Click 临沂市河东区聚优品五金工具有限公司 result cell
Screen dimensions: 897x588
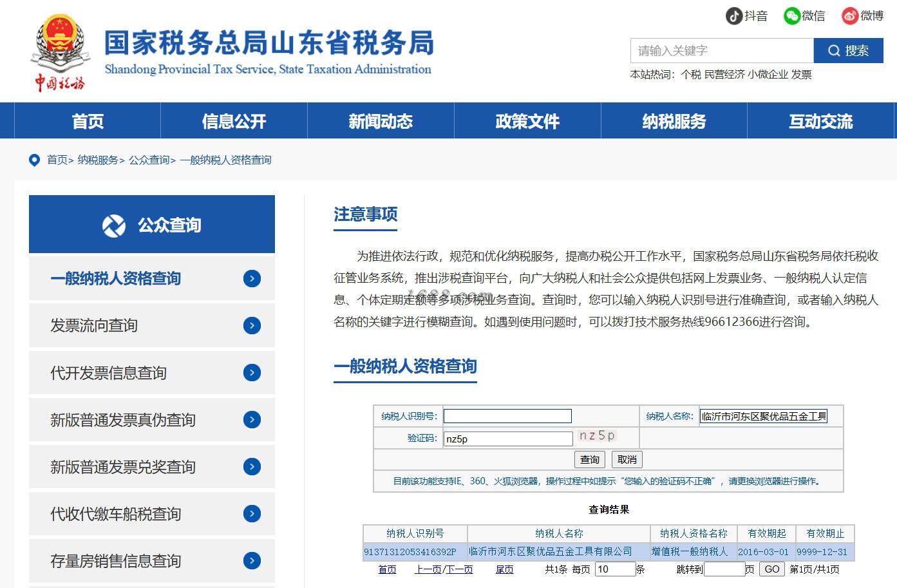click(x=559, y=552)
